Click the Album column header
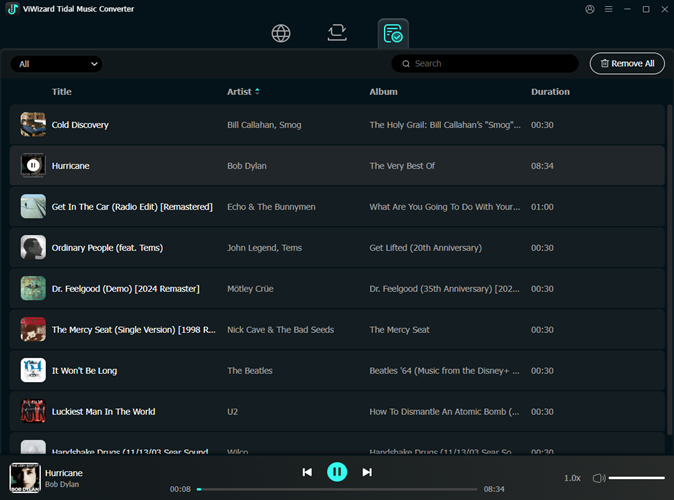Screen dimensions: 674x500 [383, 92]
